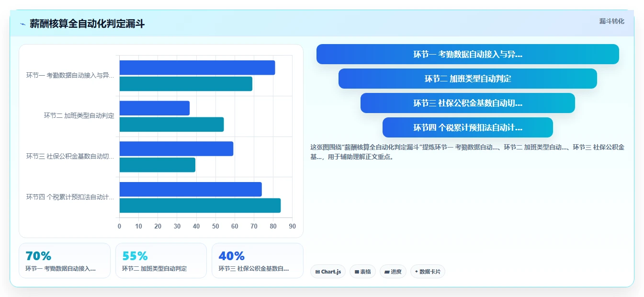Click the blue bar for 环节四
Screen dimensions: 644x297
click(191, 189)
